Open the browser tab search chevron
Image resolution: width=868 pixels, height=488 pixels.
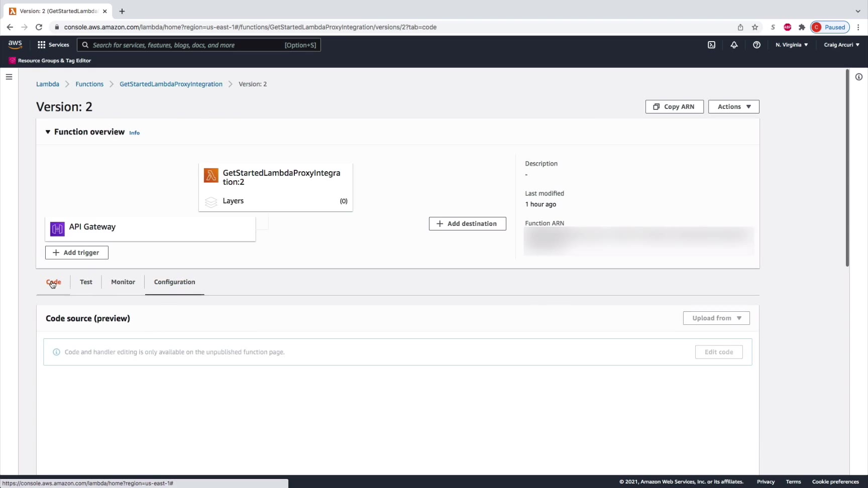858,11
